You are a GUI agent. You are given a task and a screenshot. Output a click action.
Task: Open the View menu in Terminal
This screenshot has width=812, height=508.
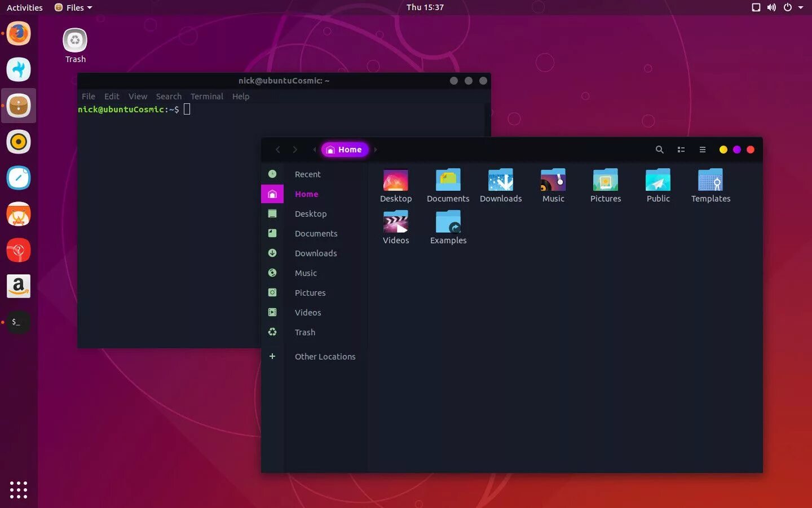(x=138, y=97)
